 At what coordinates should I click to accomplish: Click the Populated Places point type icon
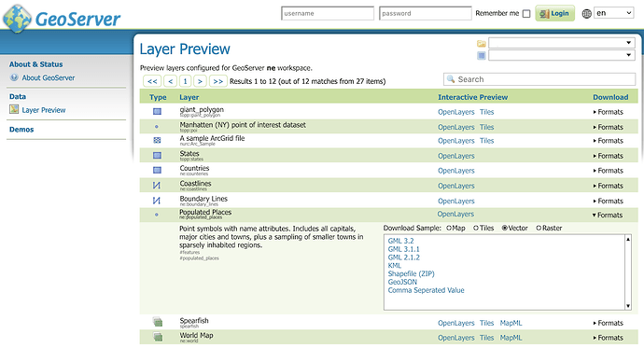click(x=157, y=215)
